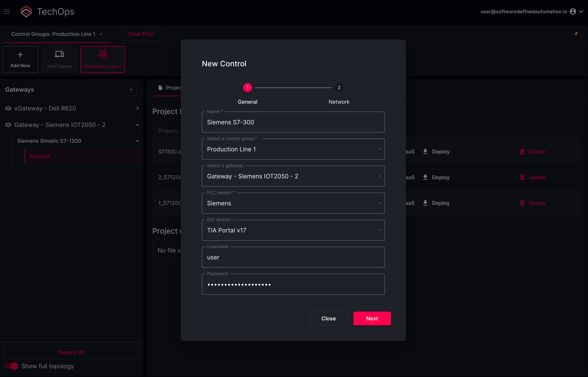
Task: Go to step 2 Network in stepper
Action: (339, 88)
